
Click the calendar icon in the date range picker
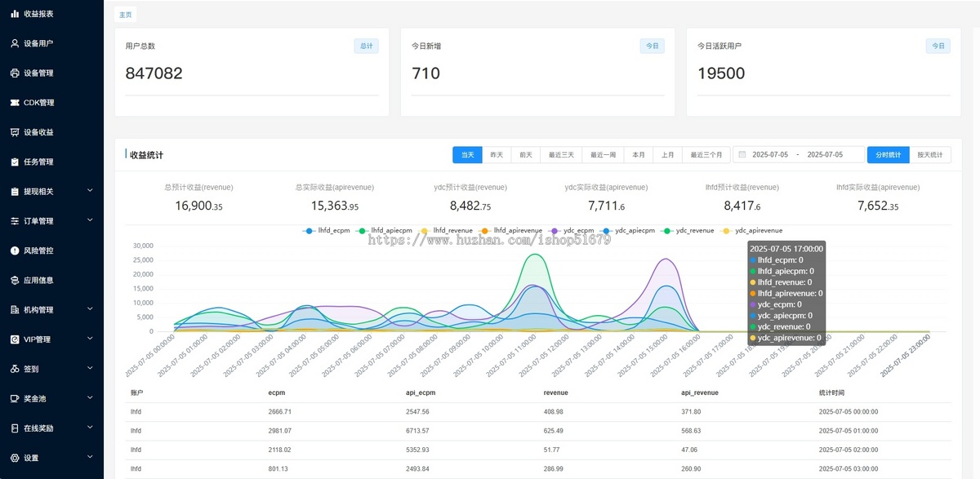[x=742, y=154]
